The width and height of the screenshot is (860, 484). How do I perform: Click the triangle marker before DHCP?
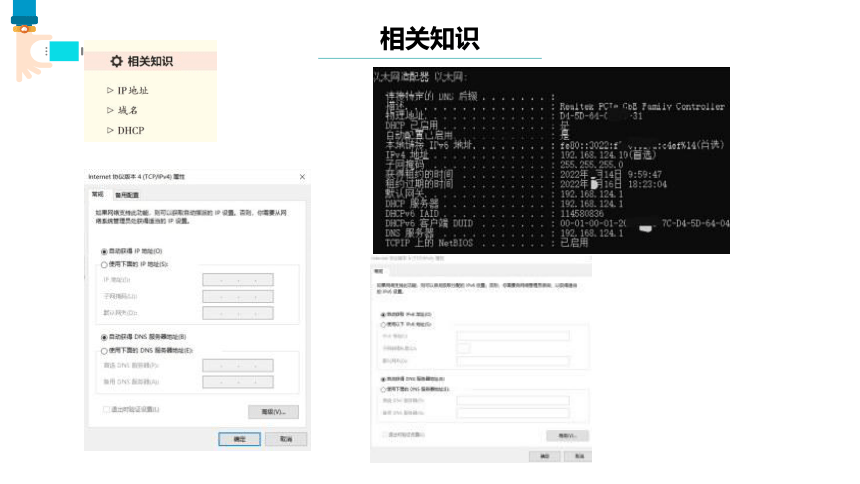click(x=110, y=130)
